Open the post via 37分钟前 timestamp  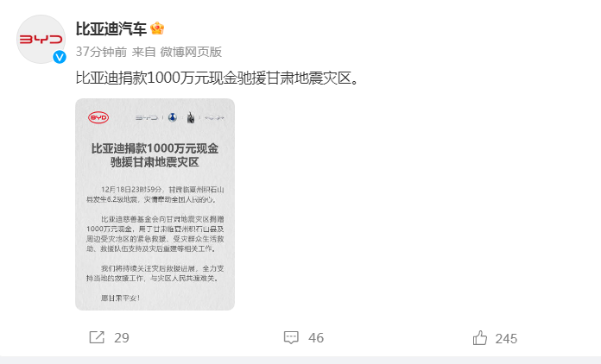tap(101, 52)
